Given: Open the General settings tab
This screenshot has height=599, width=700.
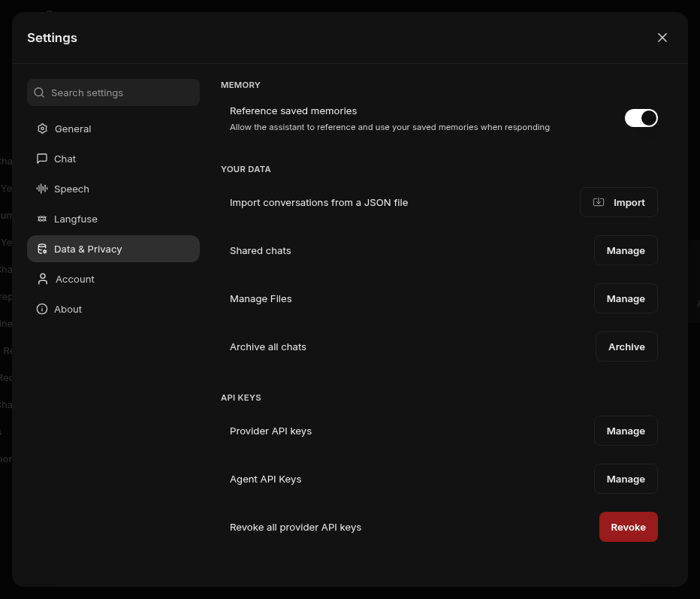Looking at the screenshot, I should (x=113, y=129).
